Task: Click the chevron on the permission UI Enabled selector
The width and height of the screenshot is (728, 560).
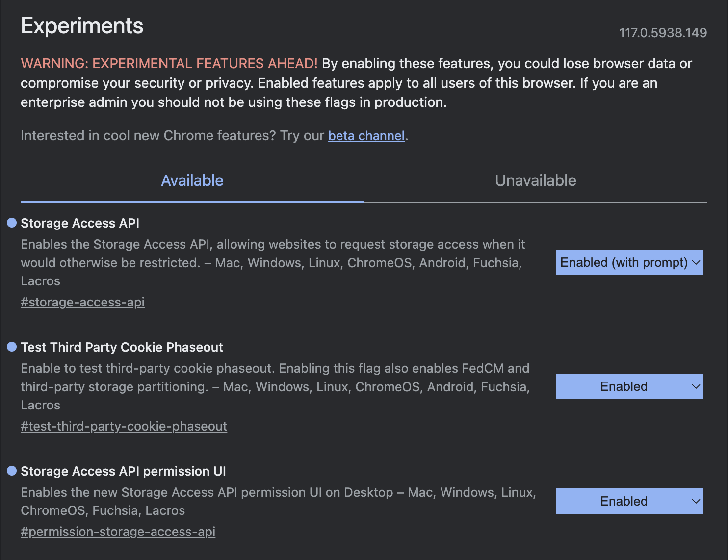Action: tap(696, 501)
